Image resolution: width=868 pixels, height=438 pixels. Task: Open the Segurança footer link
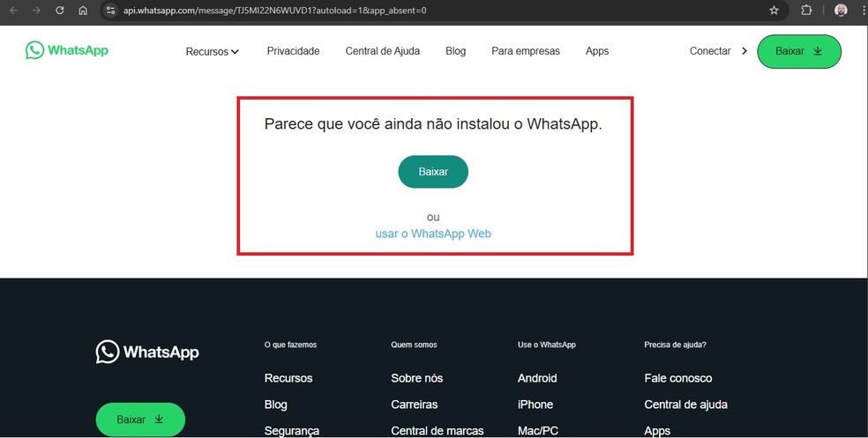[292, 431]
